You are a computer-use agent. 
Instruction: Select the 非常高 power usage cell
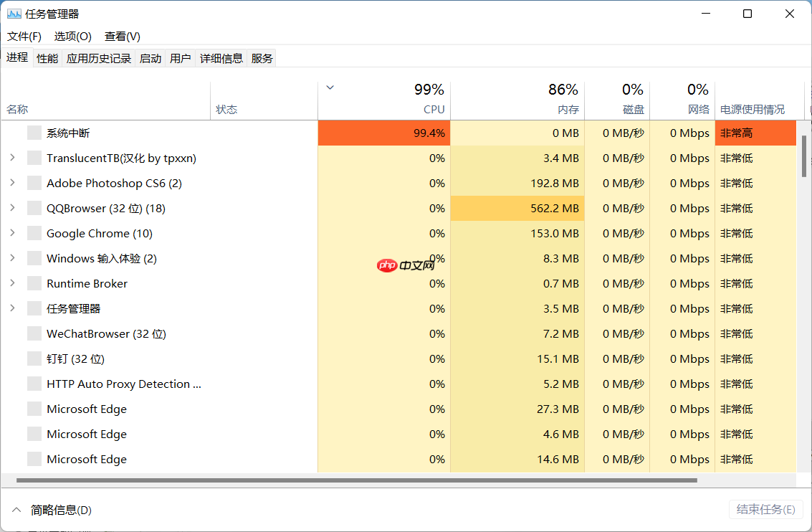[x=755, y=133]
